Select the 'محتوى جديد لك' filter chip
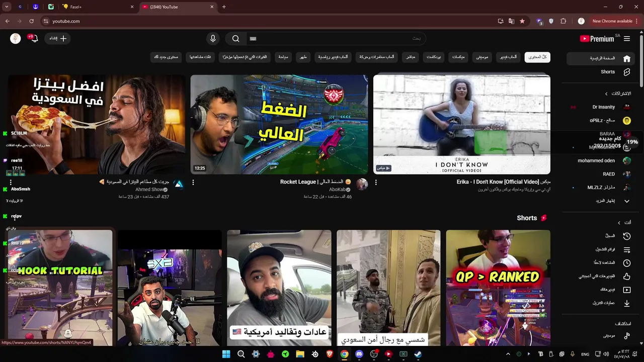The height and width of the screenshot is (362, 644). (166, 57)
